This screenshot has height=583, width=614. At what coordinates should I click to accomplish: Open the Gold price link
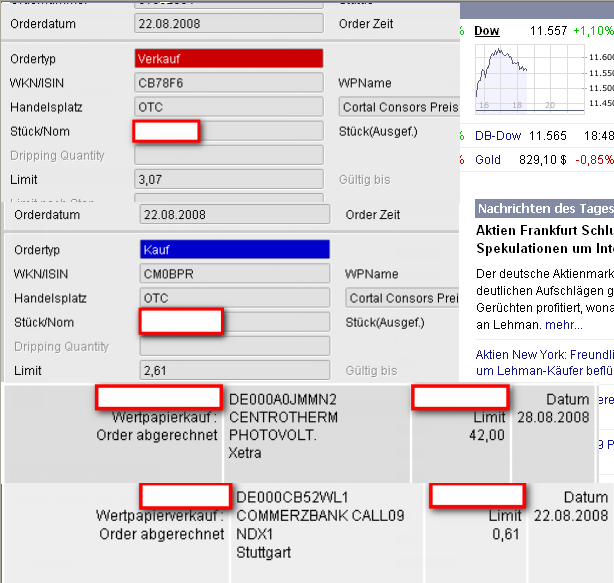click(x=488, y=160)
